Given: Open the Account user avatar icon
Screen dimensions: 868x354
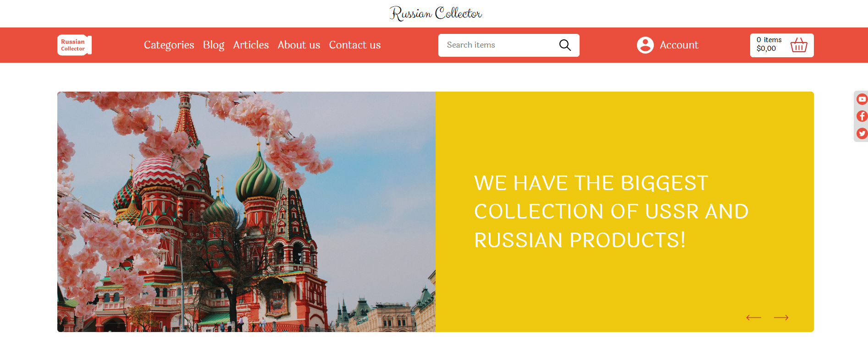Looking at the screenshot, I should (x=645, y=45).
